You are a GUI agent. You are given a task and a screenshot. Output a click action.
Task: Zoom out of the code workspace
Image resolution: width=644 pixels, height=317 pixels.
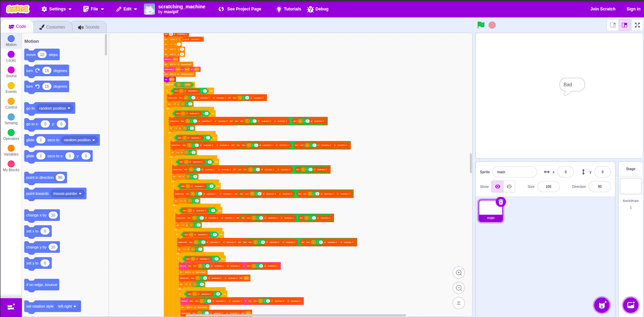[x=459, y=288]
